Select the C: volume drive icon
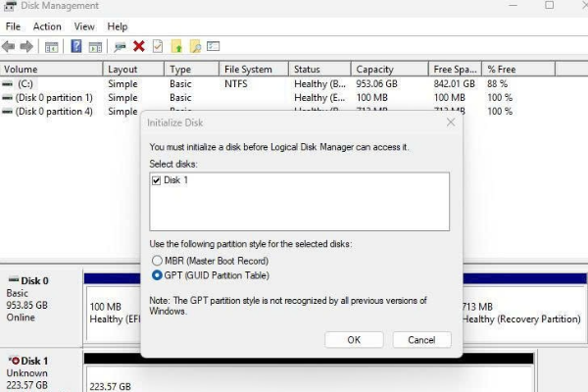Viewport: 588px width, 392px height. click(7, 84)
